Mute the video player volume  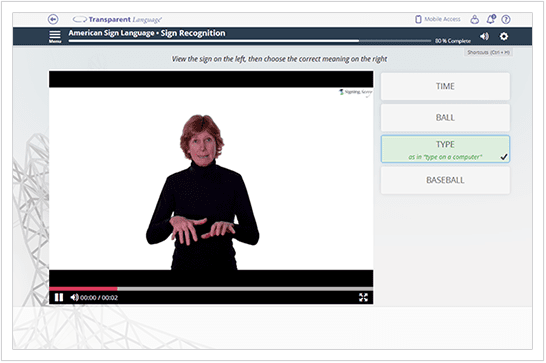tap(74, 298)
